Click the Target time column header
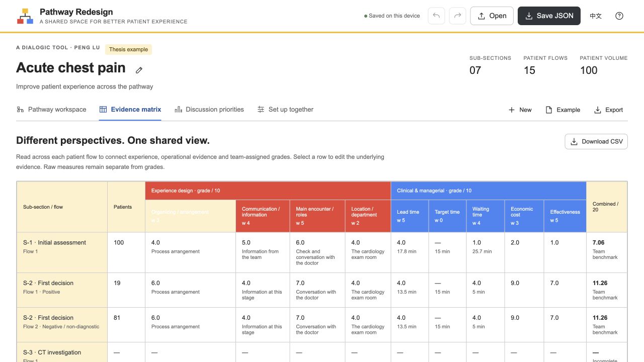The image size is (644, 362). (447, 216)
